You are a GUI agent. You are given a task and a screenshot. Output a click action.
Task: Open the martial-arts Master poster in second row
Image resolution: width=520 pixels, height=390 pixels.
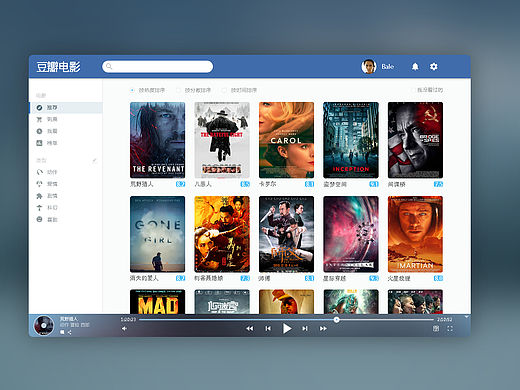click(286, 234)
